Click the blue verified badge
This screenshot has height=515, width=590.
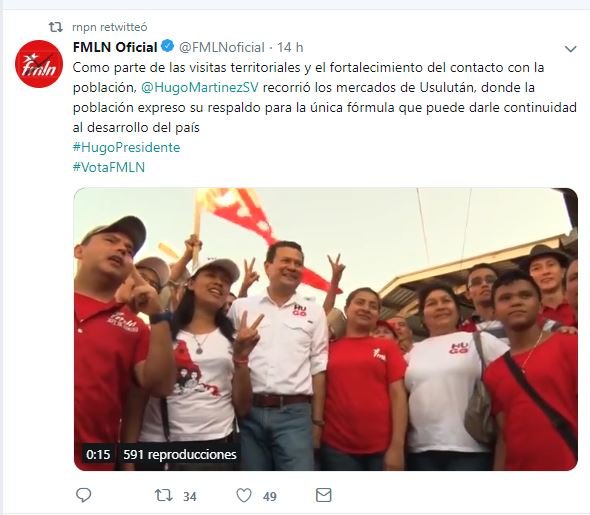point(167,46)
